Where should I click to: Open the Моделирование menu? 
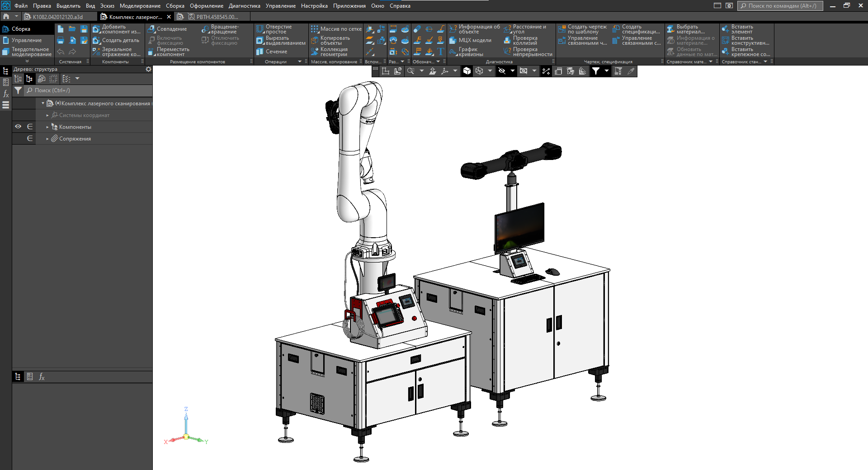point(140,6)
